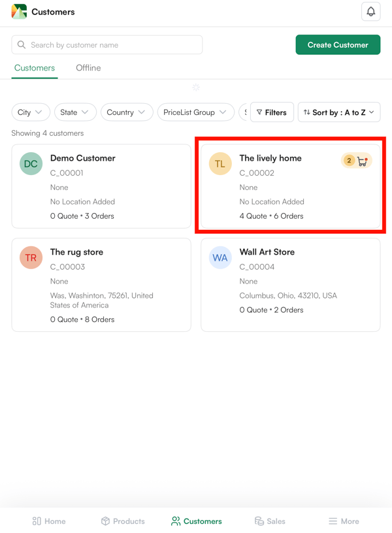Screen dimensions: 392x533
Task: Open cart badge on The lively home
Action: pyautogui.click(x=356, y=161)
